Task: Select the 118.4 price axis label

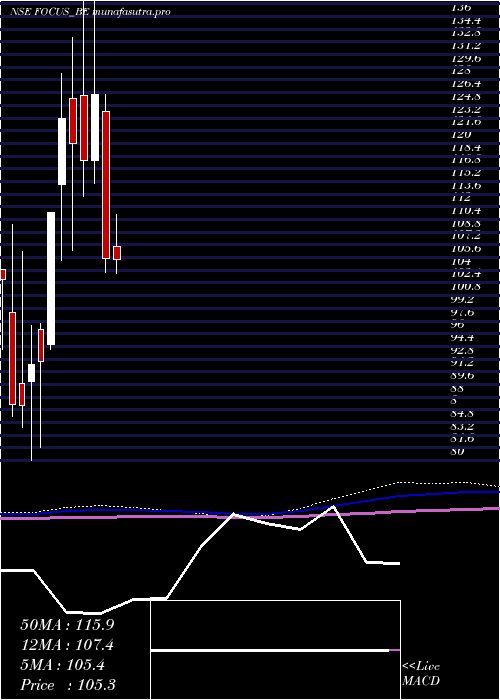Action: [467, 146]
